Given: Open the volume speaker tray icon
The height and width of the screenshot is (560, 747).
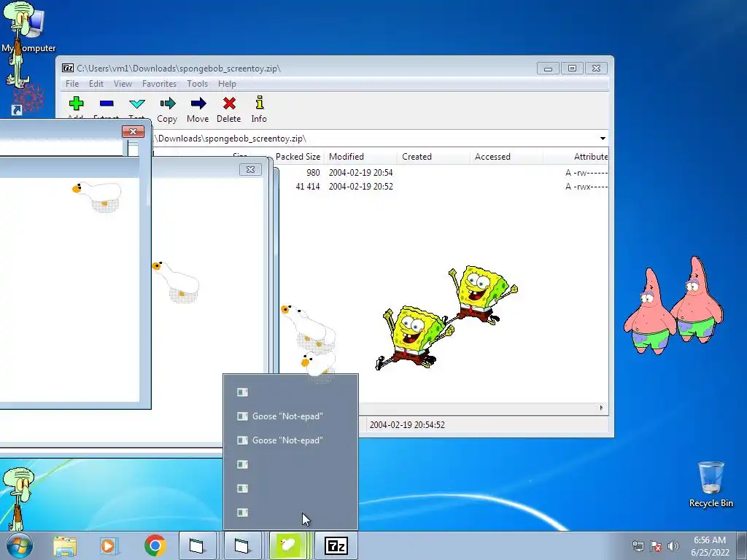Looking at the screenshot, I should click(673, 546).
